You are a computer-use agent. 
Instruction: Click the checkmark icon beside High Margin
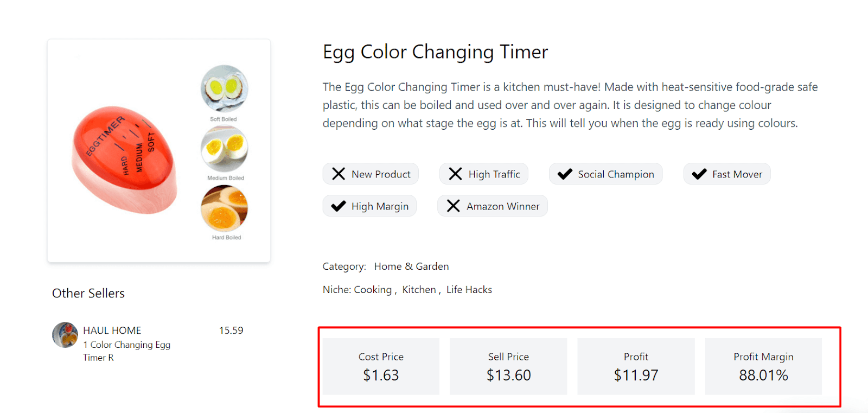click(339, 206)
